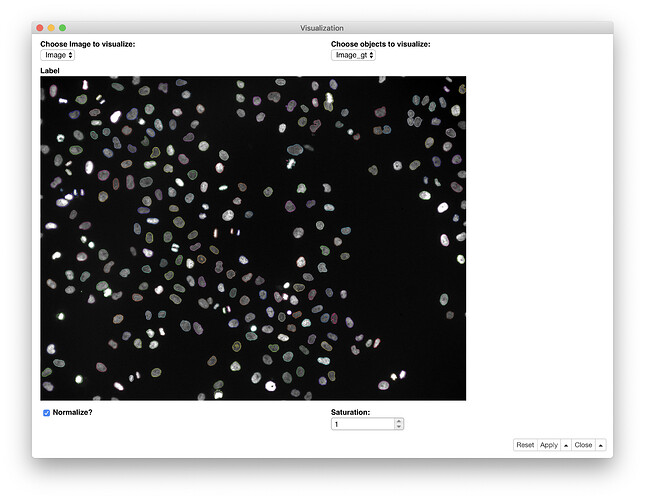645x500 pixels.
Task: Click the Visualization window title
Action: (x=322, y=28)
